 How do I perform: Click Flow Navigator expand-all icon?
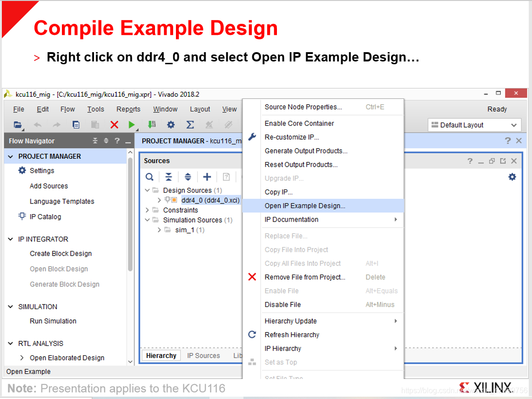click(106, 141)
